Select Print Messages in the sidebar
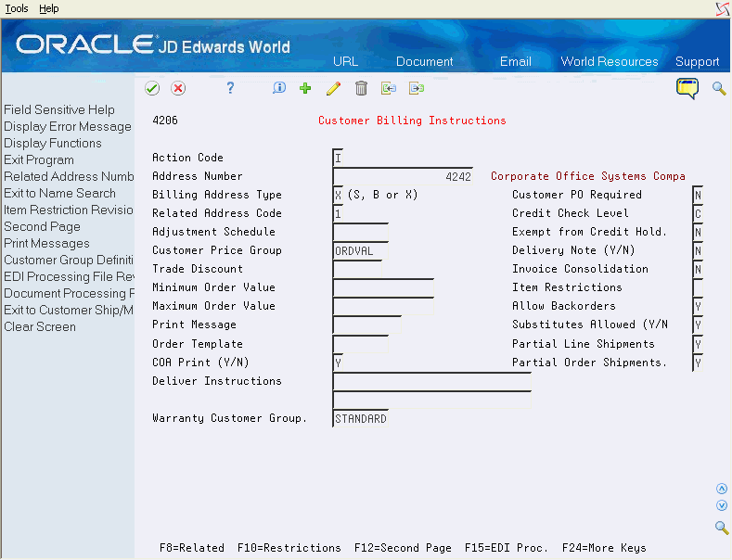The image size is (732, 560). coord(46,243)
